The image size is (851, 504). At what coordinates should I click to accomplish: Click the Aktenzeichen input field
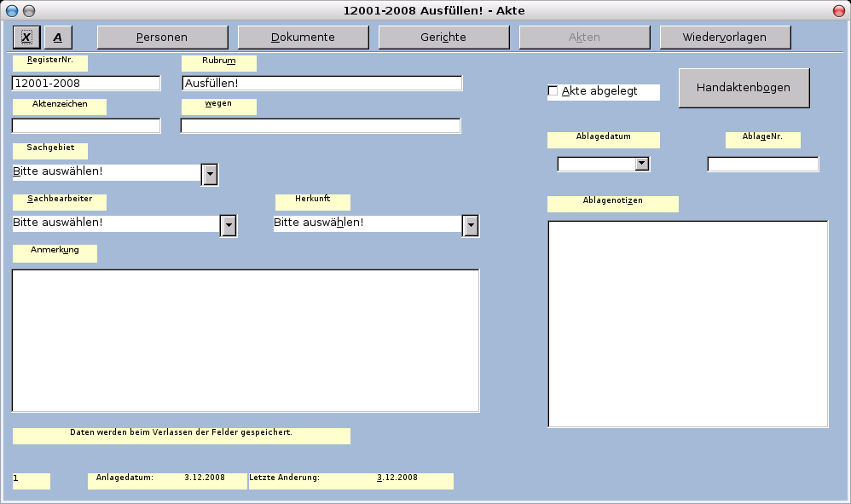86,126
